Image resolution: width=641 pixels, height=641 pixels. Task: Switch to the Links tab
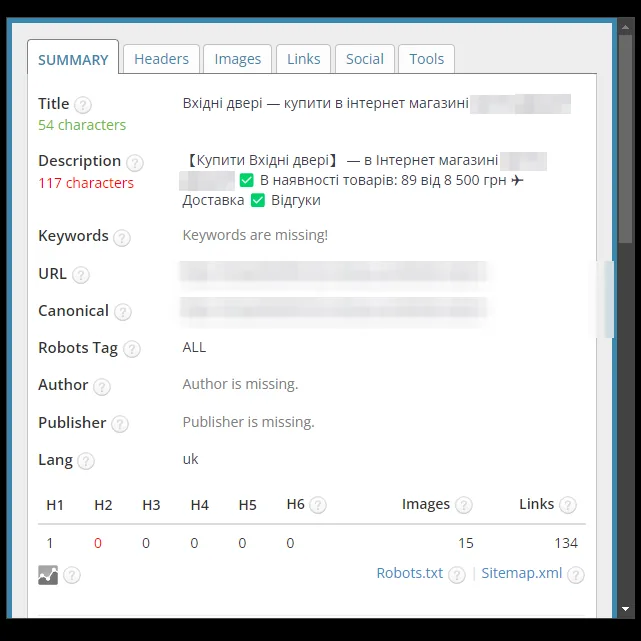(x=303, y=59)
